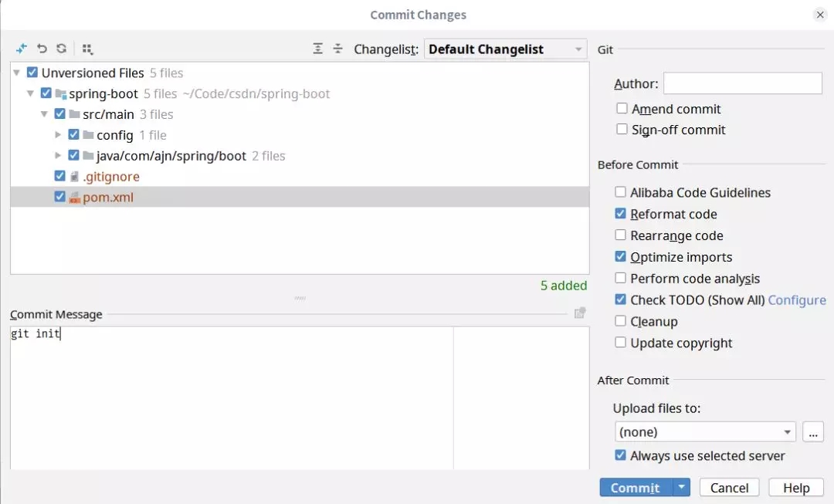Enable Perform code analysis
Image resolution: width=834 pixels, height=504 pixels.
point(620,278)
